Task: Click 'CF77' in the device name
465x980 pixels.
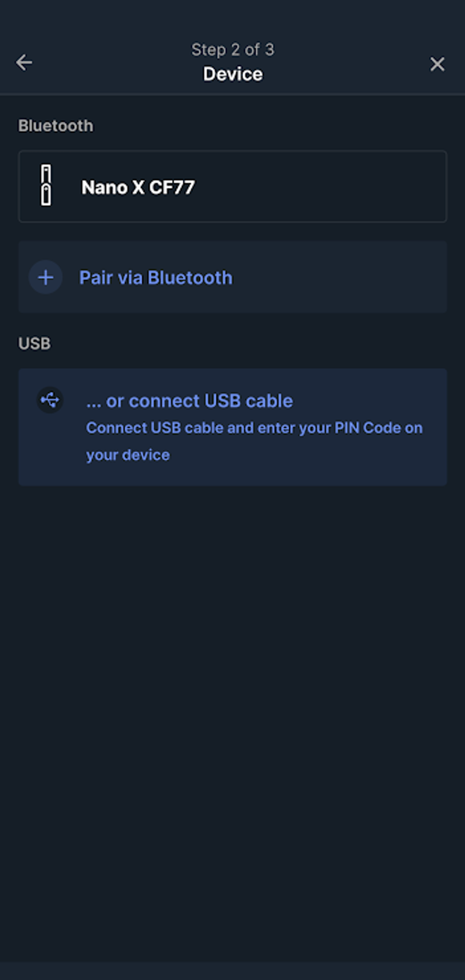Action: tap(172, 187)
